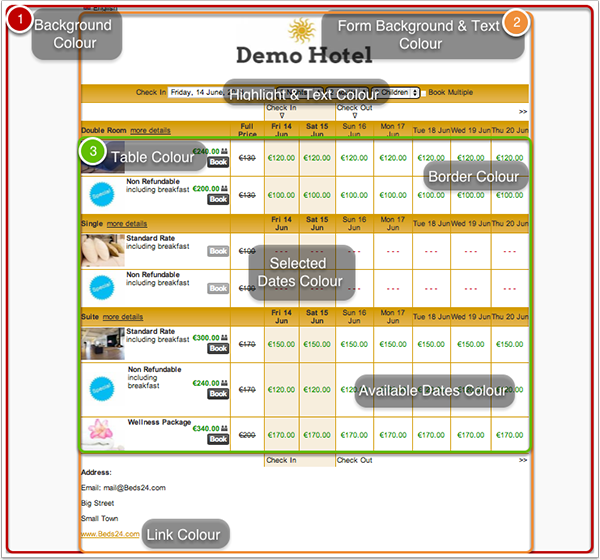Click Monday €100.00 in Double Non Refundable row
The image size is (600, 560).
[x=393, y=195]
